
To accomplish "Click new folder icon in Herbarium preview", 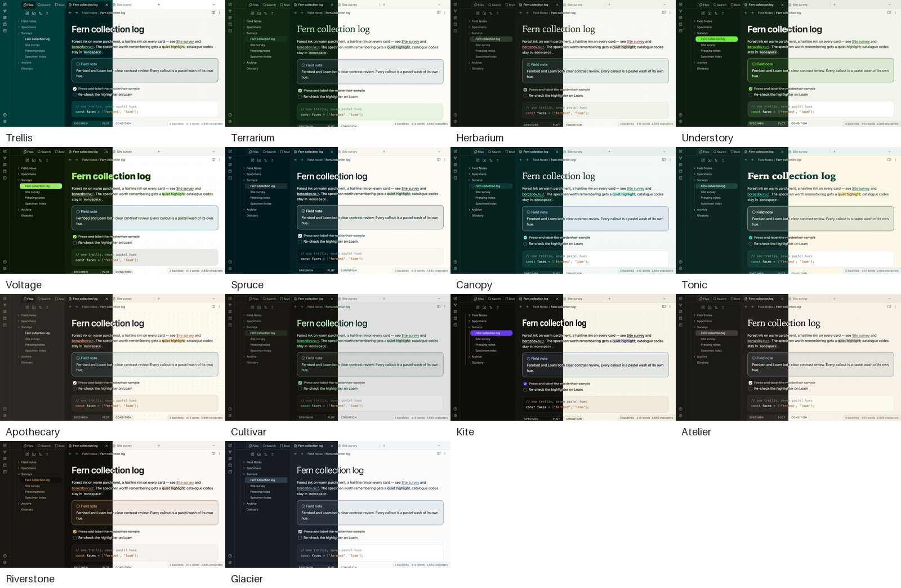I will coord(484,13).
